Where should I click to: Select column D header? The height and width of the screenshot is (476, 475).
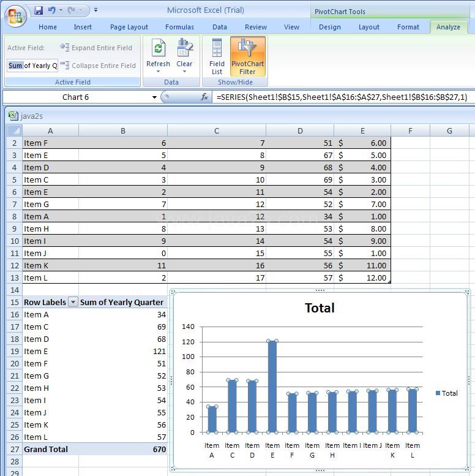300,131
